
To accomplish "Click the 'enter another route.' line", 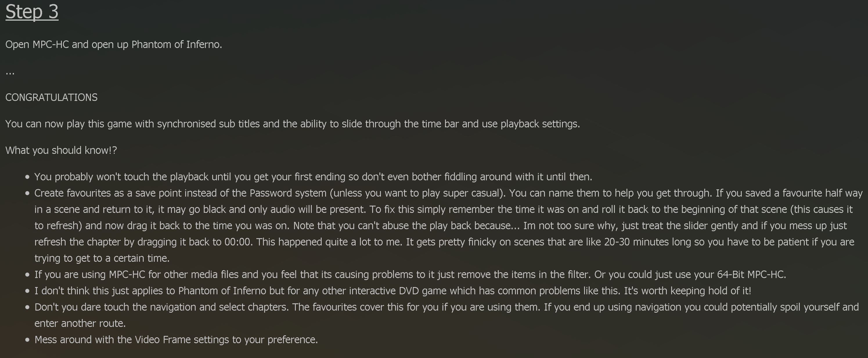I will pos(80,323).
